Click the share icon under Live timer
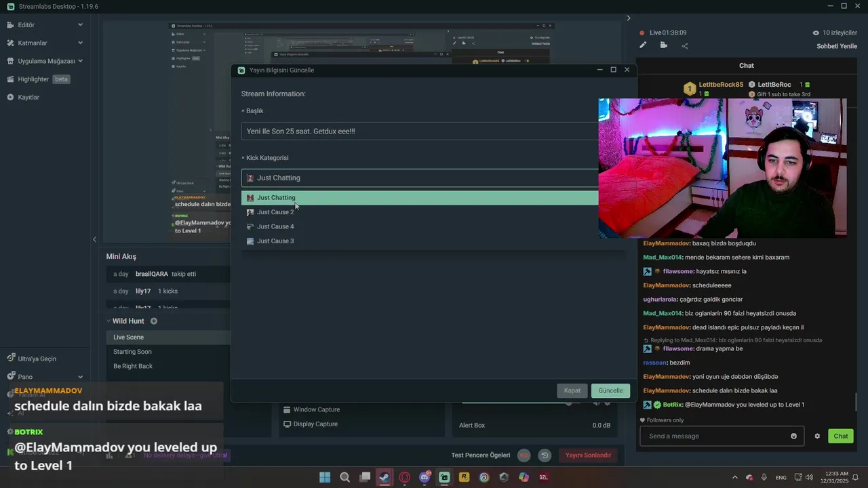The image size is (868, 488). click(x=684, y=46)
